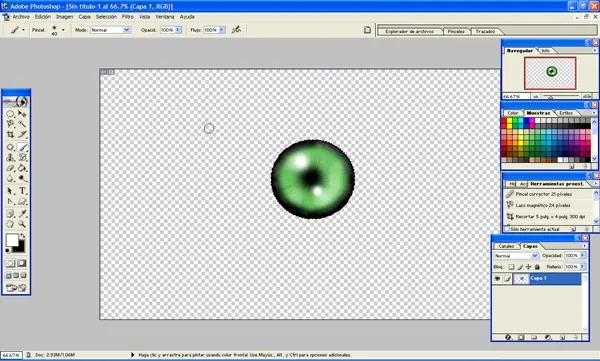Toggle lock image pixels brush icon
This screenshot has height=361, width=600.
[520, 267]
